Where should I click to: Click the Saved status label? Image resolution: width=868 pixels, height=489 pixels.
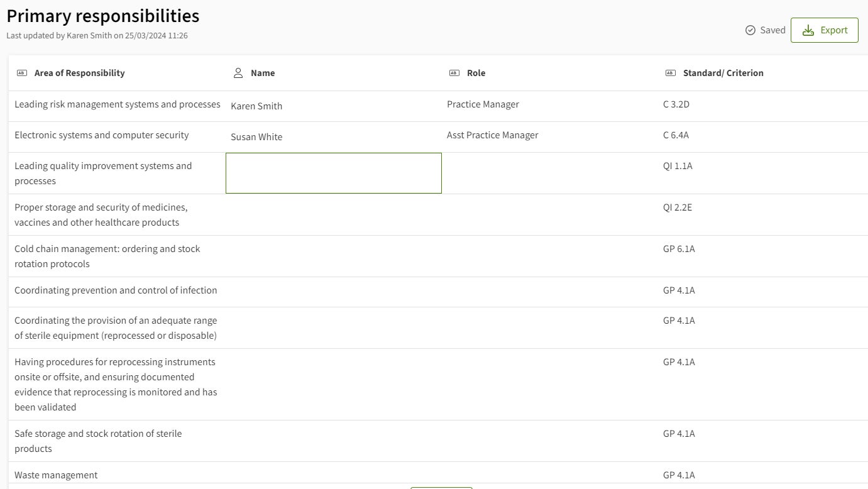(x=772, y=30)
